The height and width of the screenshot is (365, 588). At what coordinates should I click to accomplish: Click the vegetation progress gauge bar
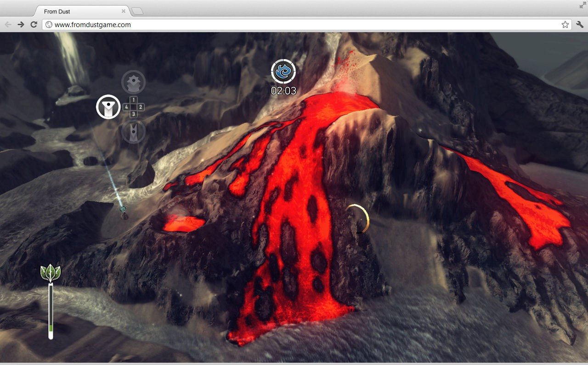(51, 311)
